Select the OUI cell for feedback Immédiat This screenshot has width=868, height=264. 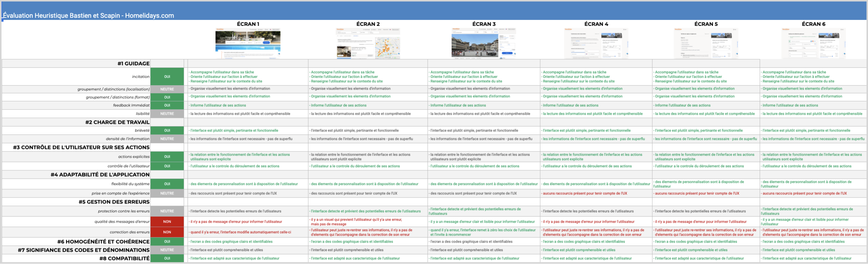(x=167, y=105)
